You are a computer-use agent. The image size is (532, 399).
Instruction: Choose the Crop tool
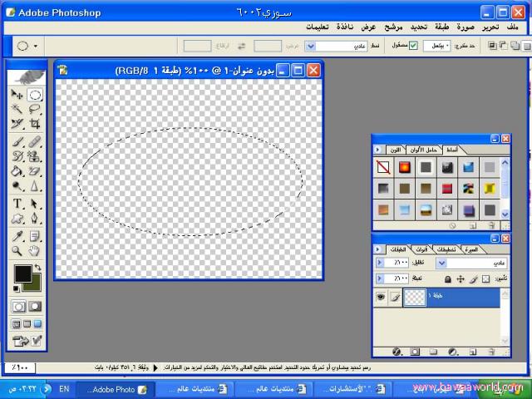(x=36, y=125)
